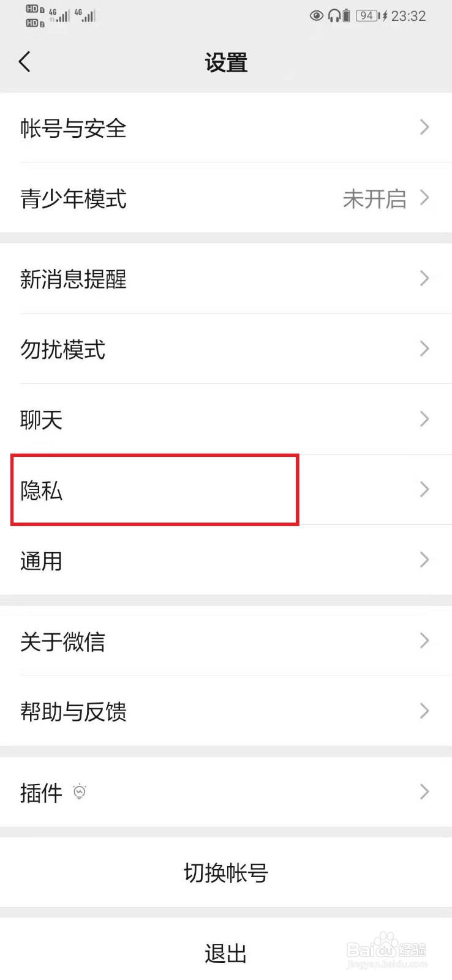Open 青少年模式 showing 未开启 status

[x=226, y=198]
